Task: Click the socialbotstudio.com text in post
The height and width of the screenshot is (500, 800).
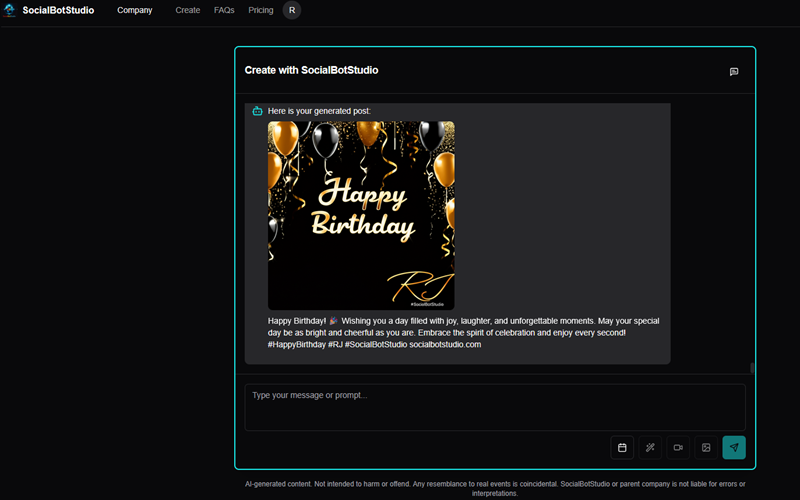Action: [x=445, y=344]
